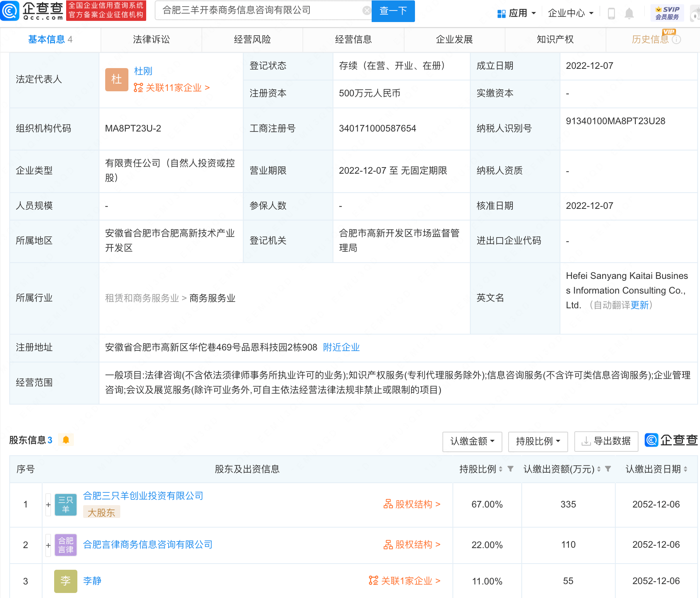
Task: Filter the 持股比例 column with funnel icon
Action: coord(510,469)
